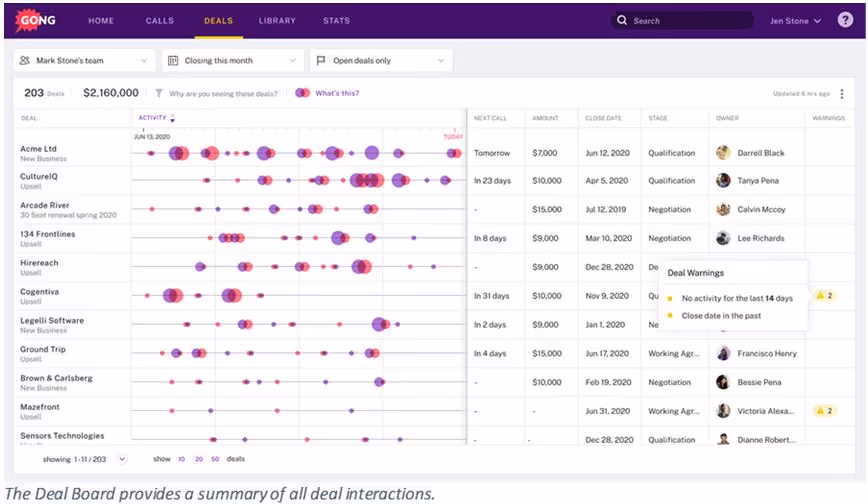Click Close date in the past warning

721,316
